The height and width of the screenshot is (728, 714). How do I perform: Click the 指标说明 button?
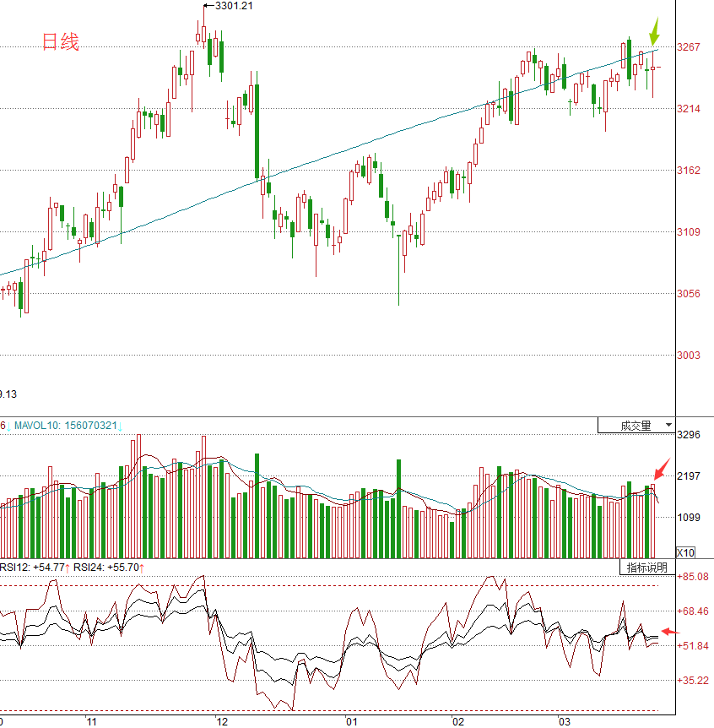(x=647, y=568)
